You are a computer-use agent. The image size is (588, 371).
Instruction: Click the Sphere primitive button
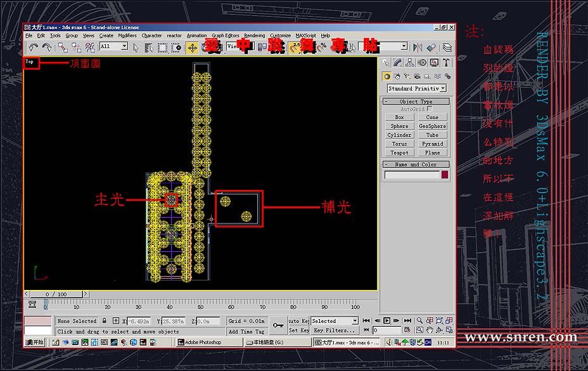tap(399, 126)
